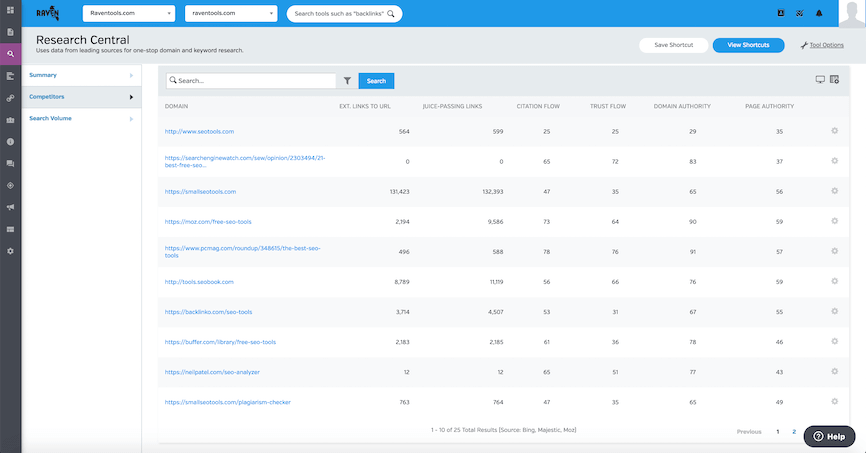Viewport: 866px width, 453px height.
Task: Open row gear for moz.com/free-seo-tools
Action: point(835,221)
